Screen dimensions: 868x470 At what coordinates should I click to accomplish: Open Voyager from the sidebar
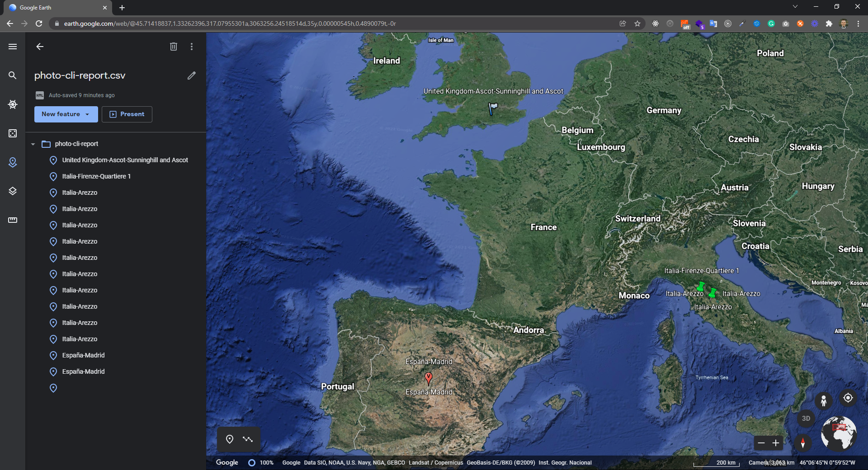click(12, 104)
